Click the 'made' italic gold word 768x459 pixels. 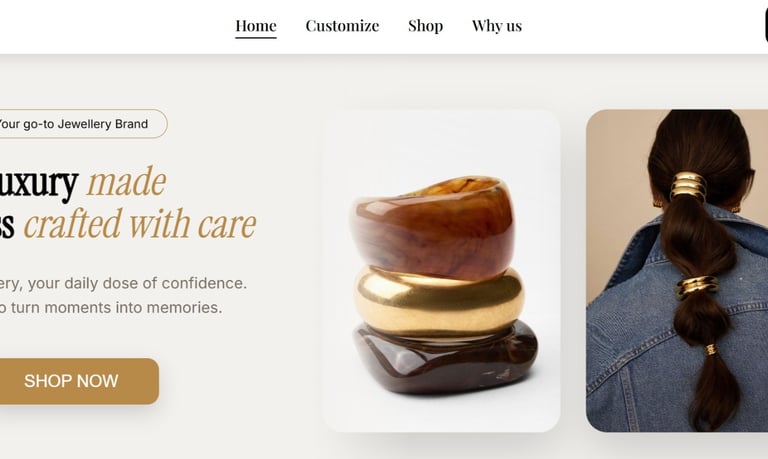(x=127, y=182)
